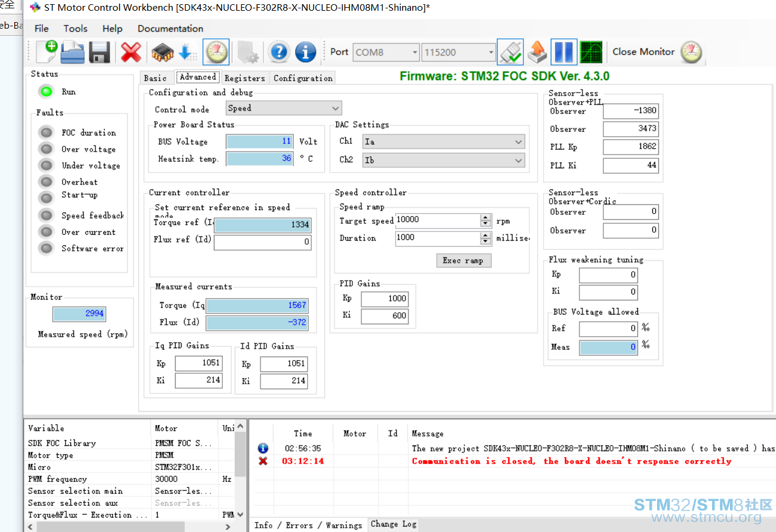Open the 115200 baud rate dropdown
Screen dimensions: 776x532
coord(458,52)
